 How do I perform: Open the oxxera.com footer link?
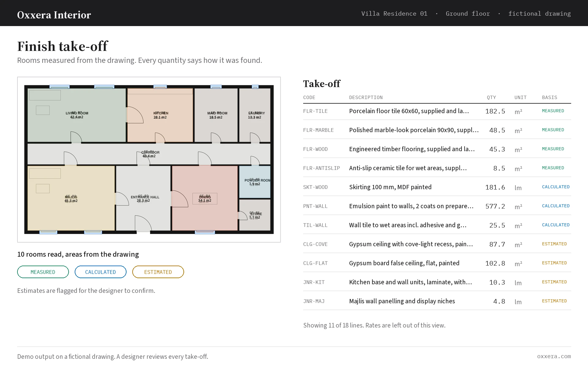click(x=554, y=356)
